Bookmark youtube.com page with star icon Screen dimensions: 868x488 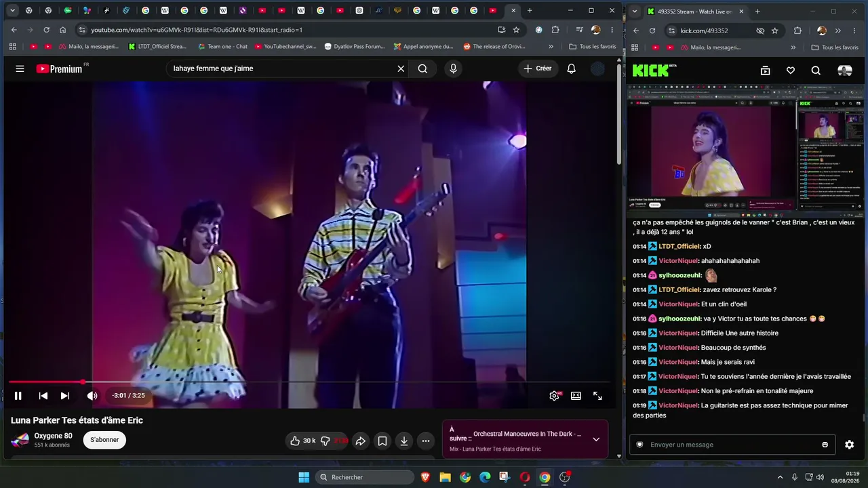[x=516, y=30]
